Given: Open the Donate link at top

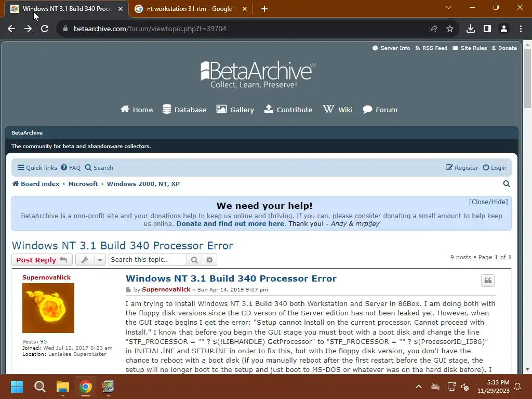Looking at the screenshot, I should 504,48.
